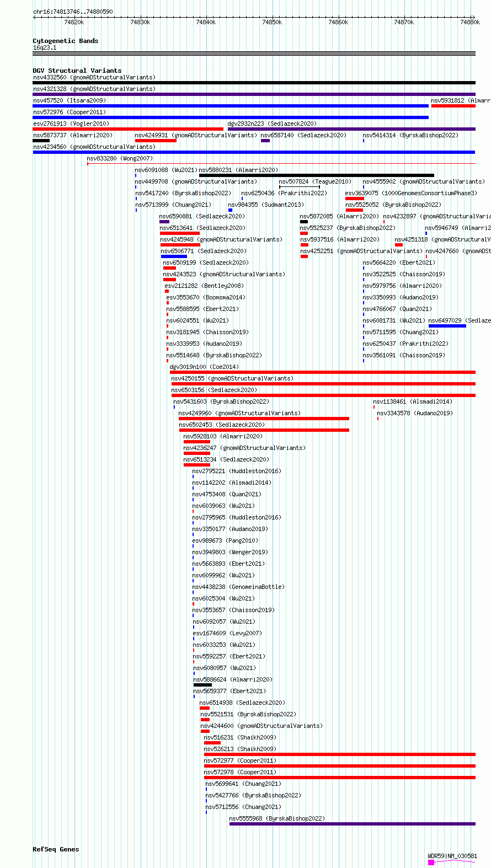The image size is (491, 868).
Task: Click the 74850k ruler position marker
Action: [272, 22]
